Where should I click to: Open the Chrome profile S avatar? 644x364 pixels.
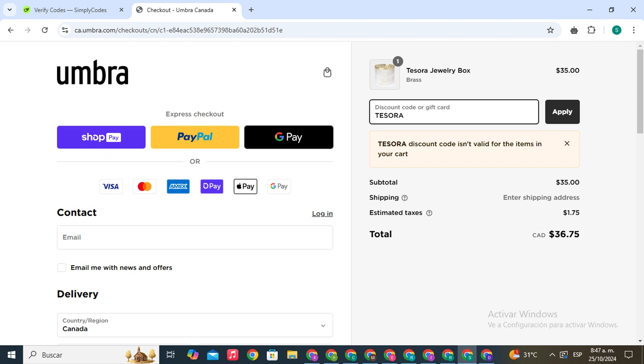(617, 30)
